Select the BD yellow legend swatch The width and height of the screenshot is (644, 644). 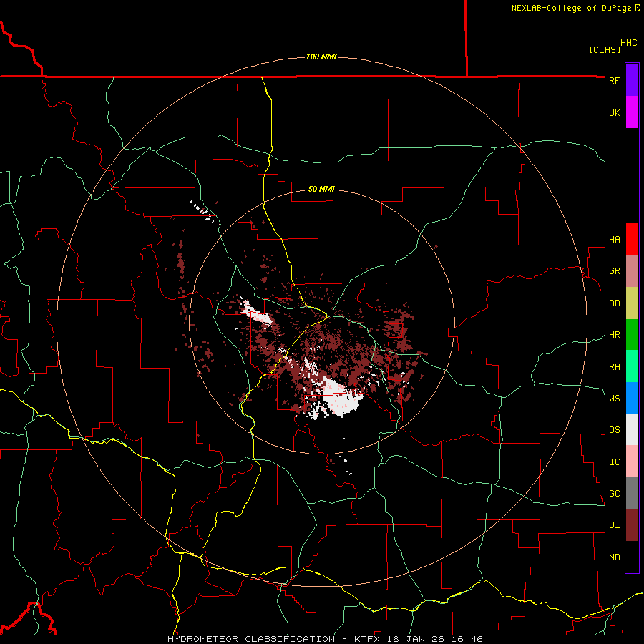pyautogui.click(x=632, y=303)
